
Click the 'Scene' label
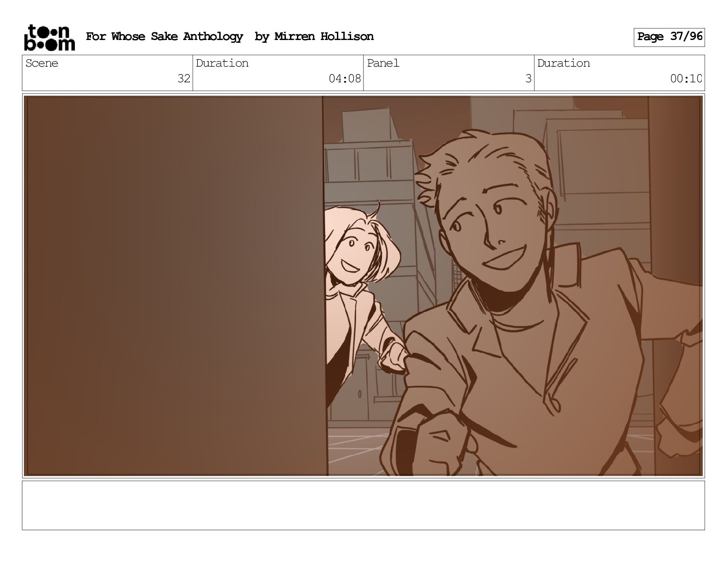pyautogui.click(x=42, y=63)
